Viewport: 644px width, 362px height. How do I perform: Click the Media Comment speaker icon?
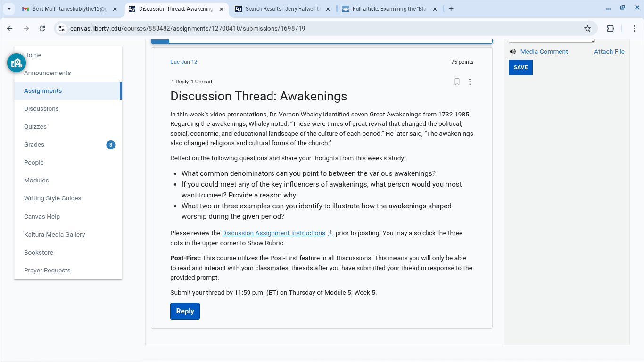click(x=512, y=52)
